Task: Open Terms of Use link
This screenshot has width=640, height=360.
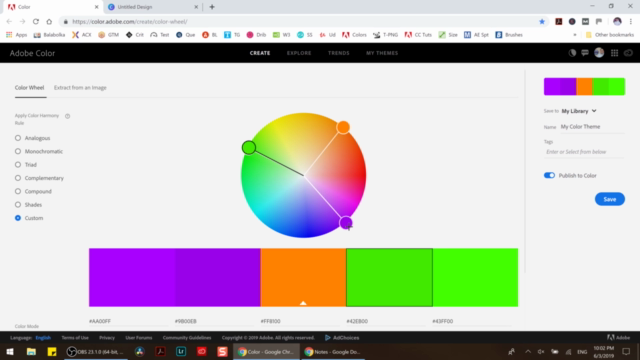Action: [x=75, y=338]
